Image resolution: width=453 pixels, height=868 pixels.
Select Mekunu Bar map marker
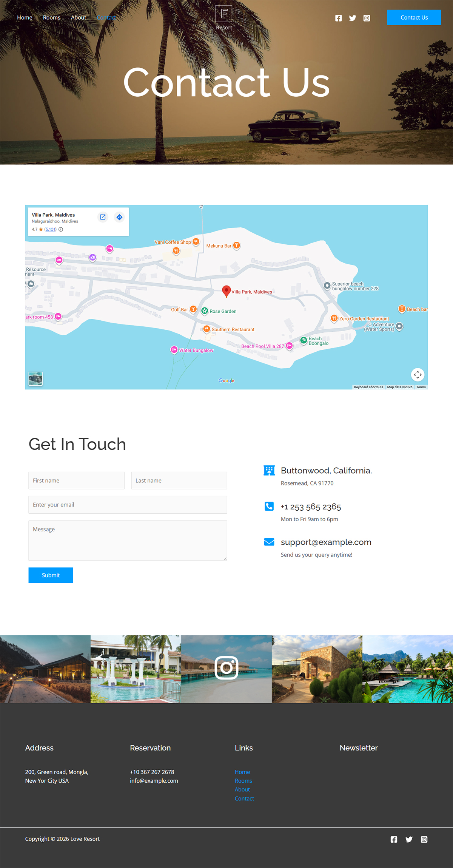[x=236, y=246]
